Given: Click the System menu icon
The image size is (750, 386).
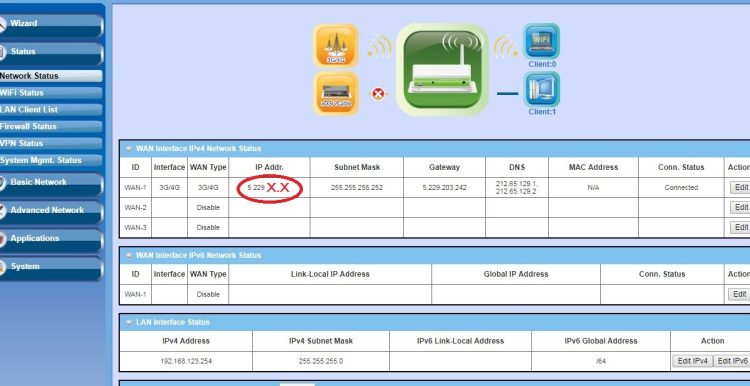Looking at the screenshot, I should 2,268.
